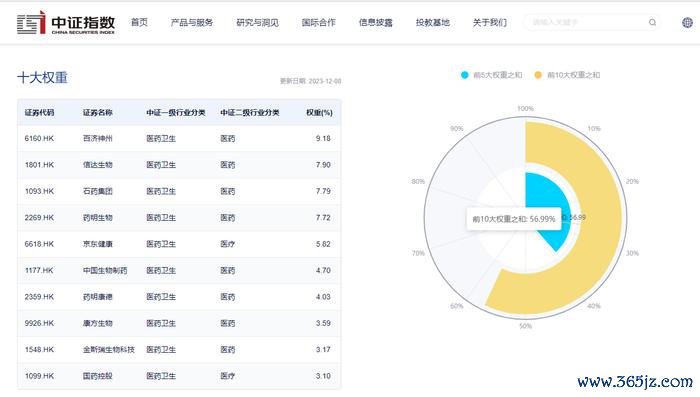
Task: Toggle the blue 前5大权重之和 legend dot
Action: coord(464,75)
